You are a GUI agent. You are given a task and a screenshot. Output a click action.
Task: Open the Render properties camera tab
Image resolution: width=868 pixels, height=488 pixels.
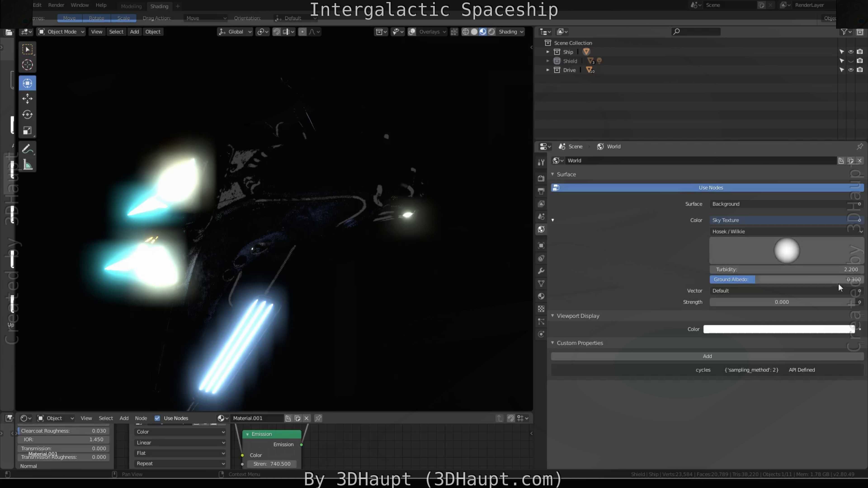click(541, 178)
